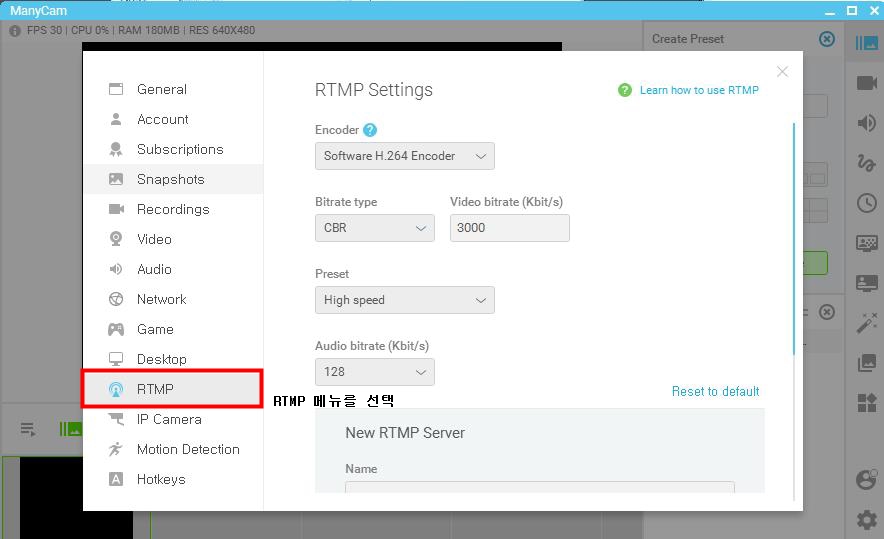Open Video settings category
The height and width of the screenshot is (539, 884).
(x=173, y=239)
